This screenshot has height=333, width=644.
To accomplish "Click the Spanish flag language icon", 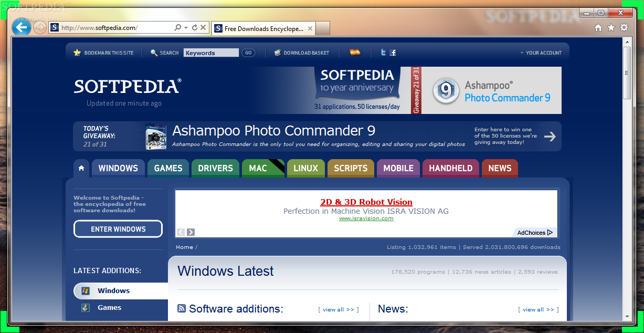I will (355, 52).
